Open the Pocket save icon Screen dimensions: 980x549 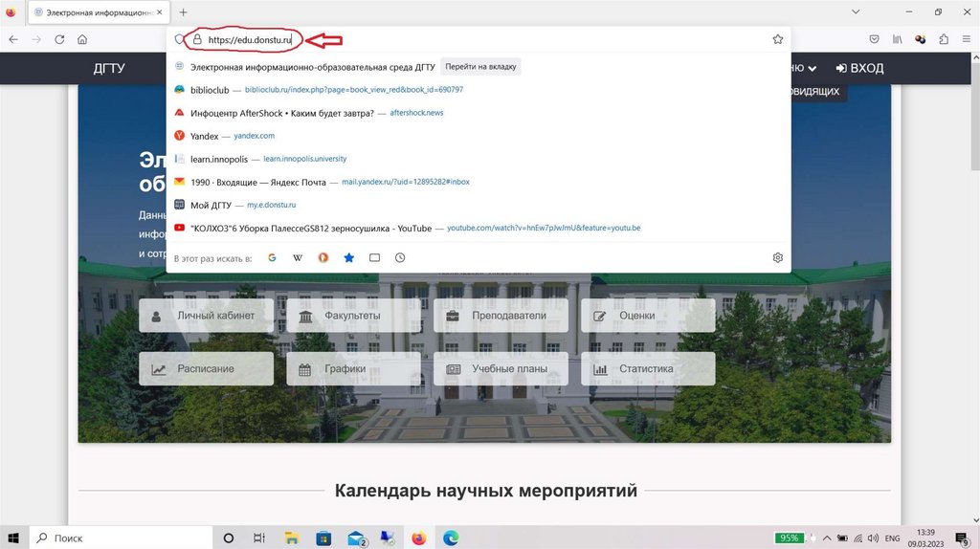pyautogui.click(x=874, y=39)
